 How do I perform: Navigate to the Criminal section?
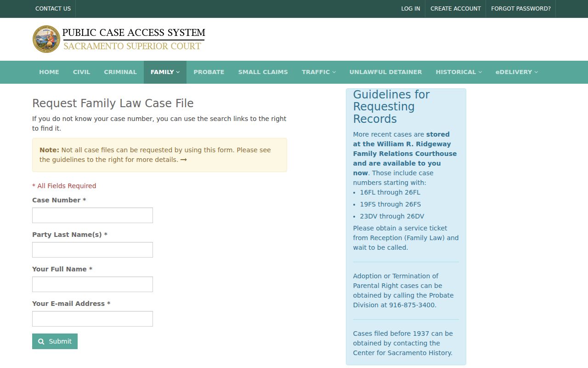coord(120,72)
